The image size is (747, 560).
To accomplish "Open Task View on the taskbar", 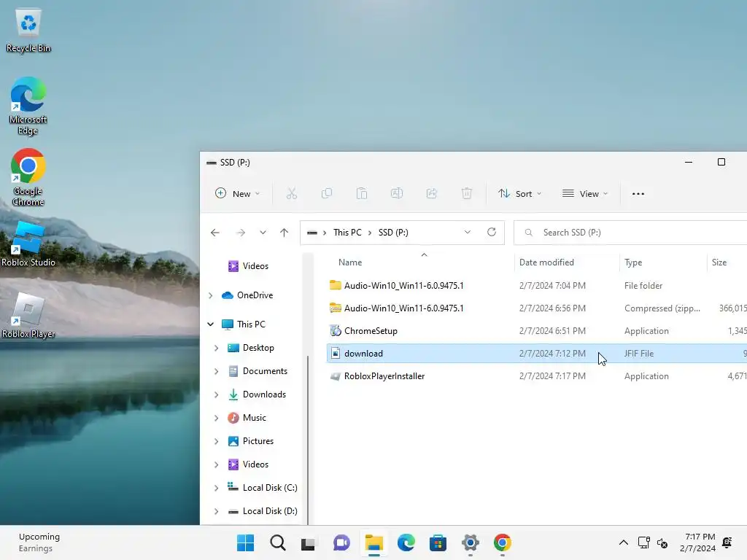I will point(309,543).
